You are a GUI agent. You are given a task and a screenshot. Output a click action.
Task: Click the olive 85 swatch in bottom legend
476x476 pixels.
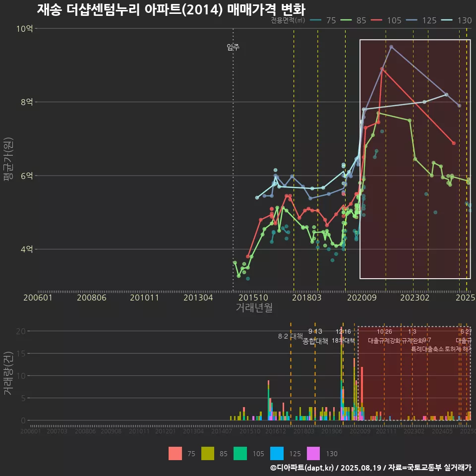click(208, 454)
